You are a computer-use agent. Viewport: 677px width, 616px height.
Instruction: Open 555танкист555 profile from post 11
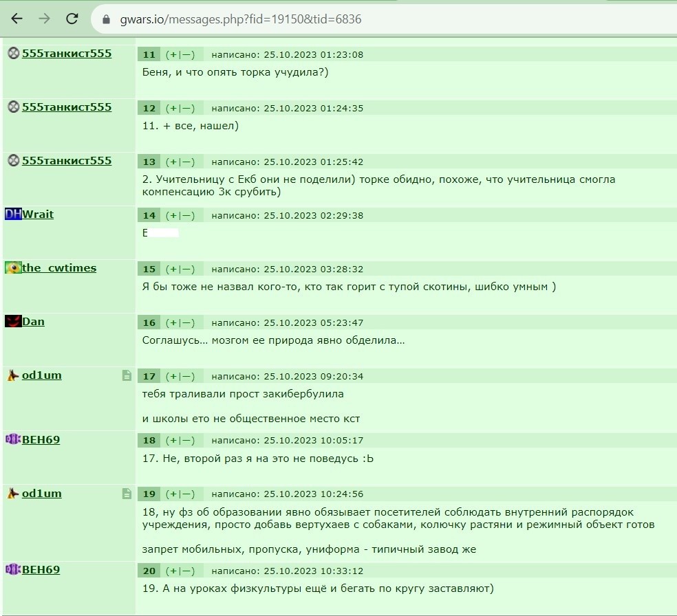click(x=67, y=54)
